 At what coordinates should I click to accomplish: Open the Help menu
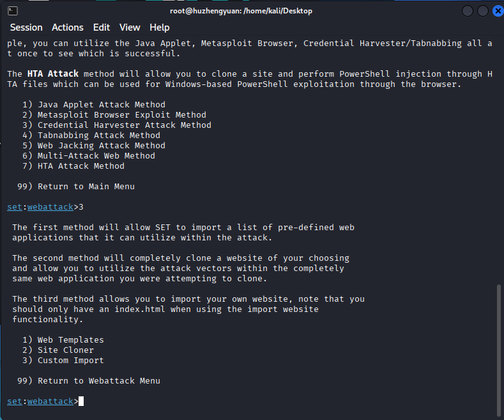(160, 27)
